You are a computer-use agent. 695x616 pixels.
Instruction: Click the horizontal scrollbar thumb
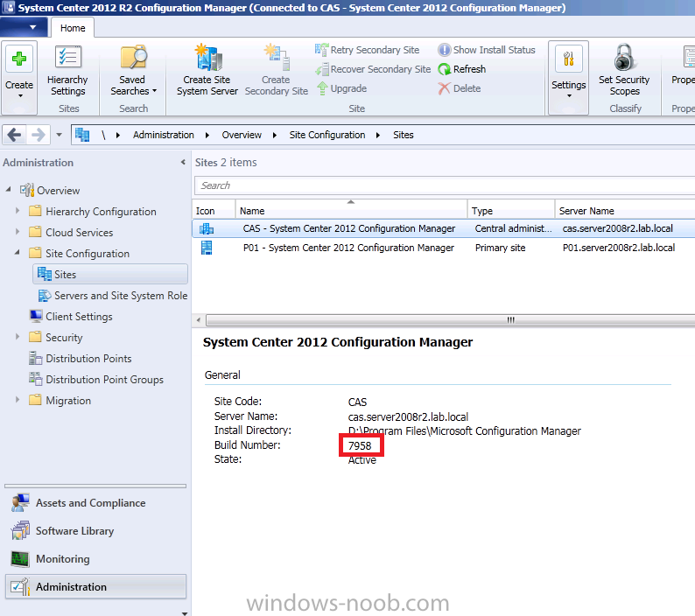(x=450, y=320)
